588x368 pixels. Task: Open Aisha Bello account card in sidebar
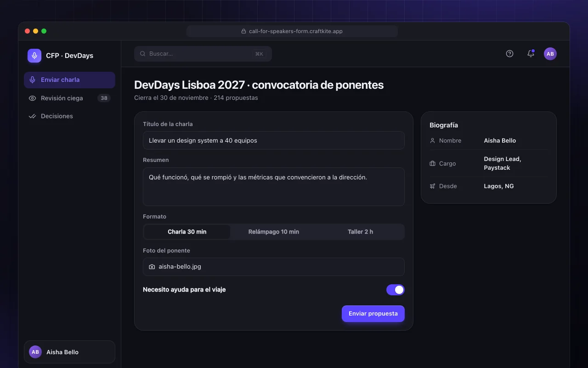[x=69, y=352]
